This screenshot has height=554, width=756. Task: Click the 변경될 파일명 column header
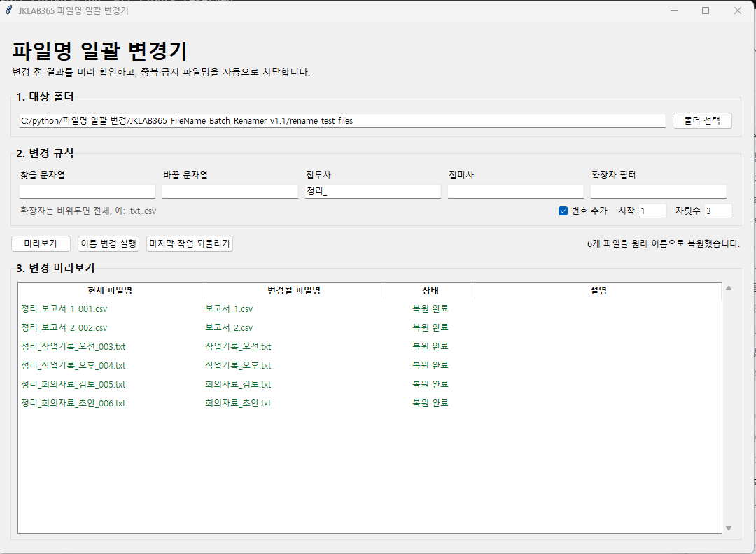294,290
